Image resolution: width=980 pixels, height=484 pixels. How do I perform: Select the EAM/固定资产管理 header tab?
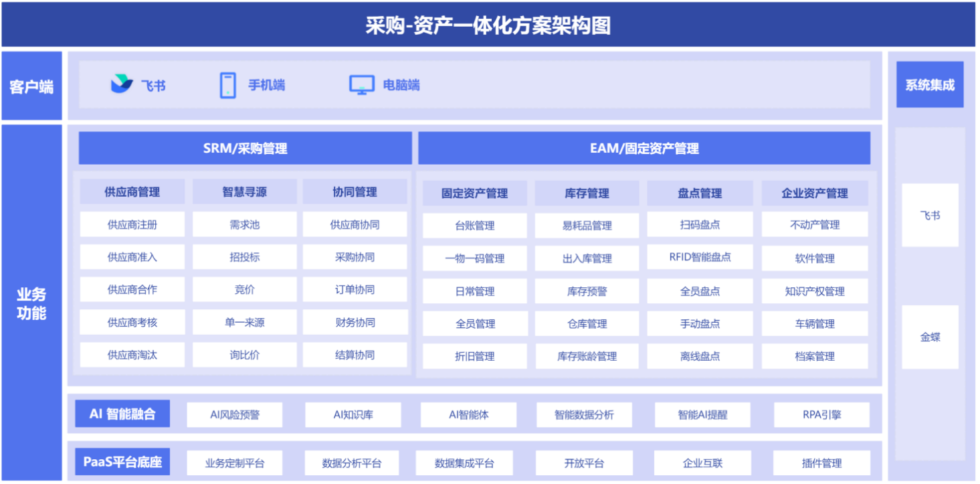pyautogui.click(x=644, y=148)
